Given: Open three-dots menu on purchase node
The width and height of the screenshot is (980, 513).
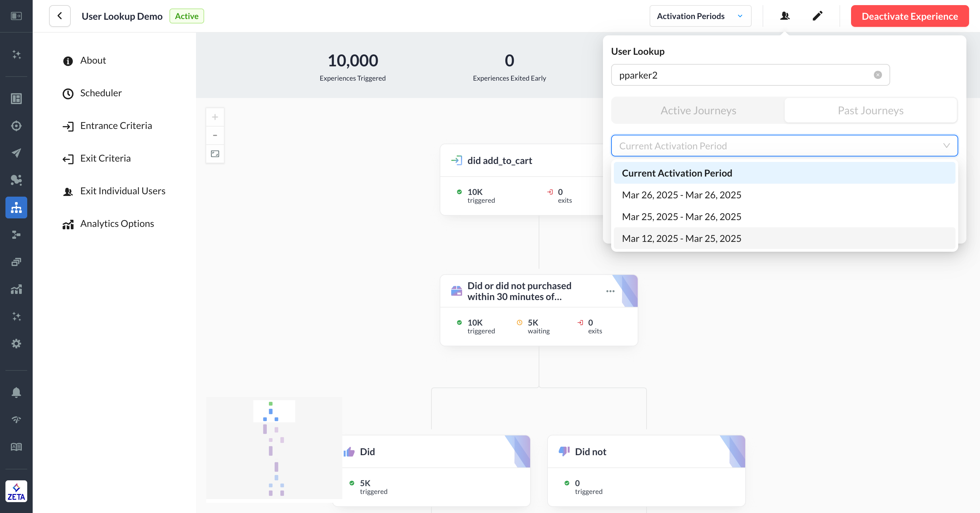Looking at the screenshot, I should (610, 291).
